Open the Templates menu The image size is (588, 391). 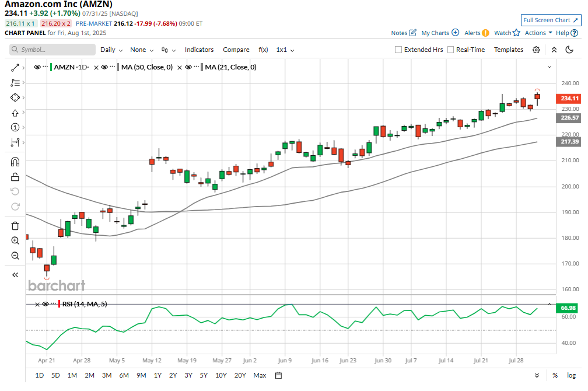tap(509, 50)
